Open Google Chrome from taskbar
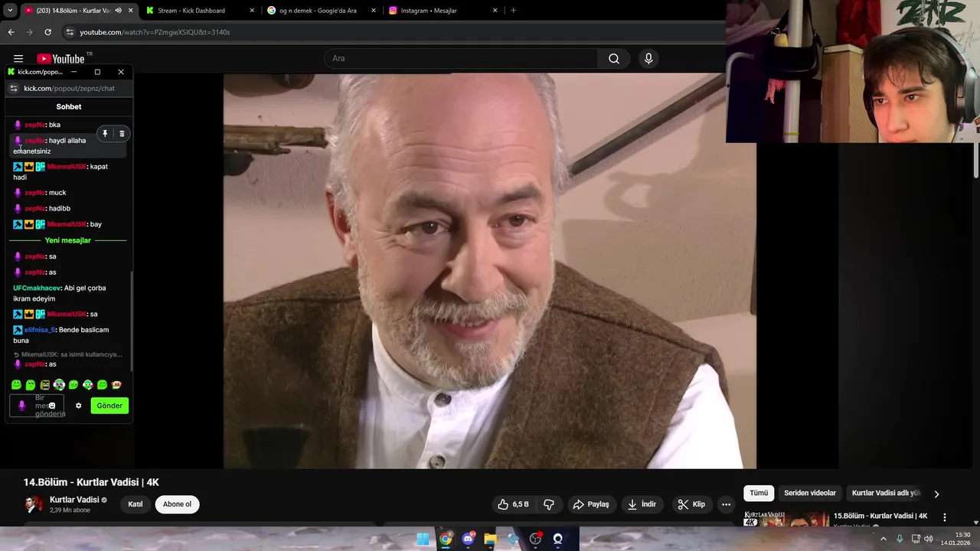 (446, 539)
